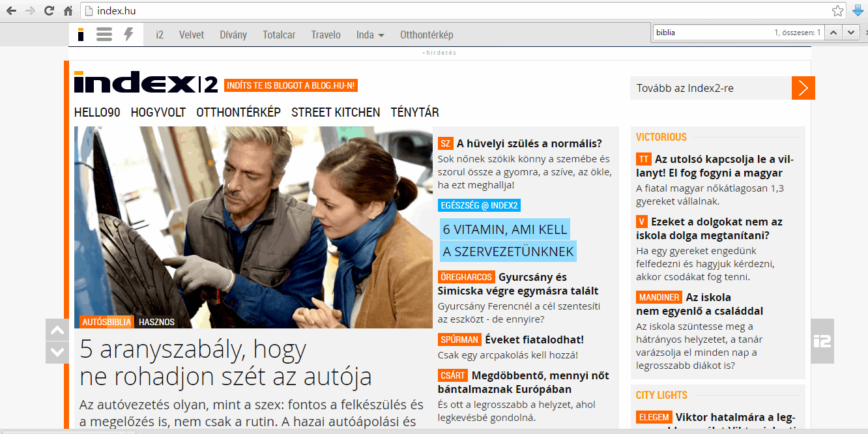Image resolution: width=868 pixels, height=434 pixels.
Task: Open Az iskola nem egyenlő a családdal article
Action: pos(700,304)
